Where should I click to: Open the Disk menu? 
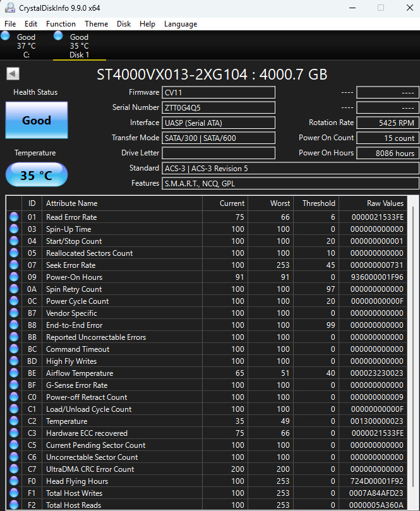(124, 24)
